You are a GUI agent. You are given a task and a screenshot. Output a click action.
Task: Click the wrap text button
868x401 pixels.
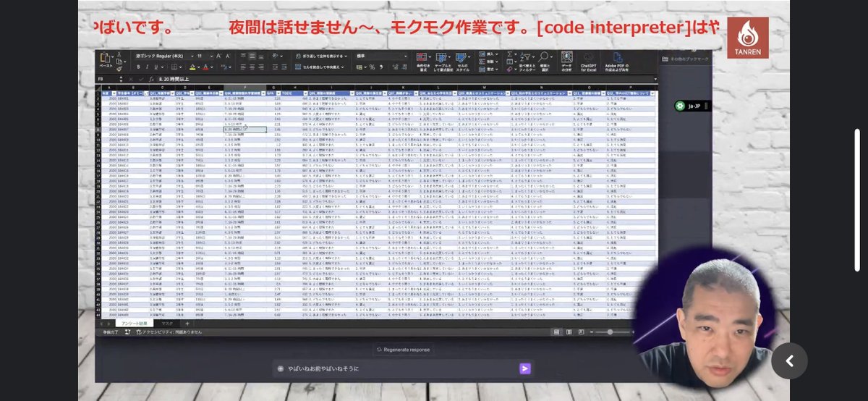[x=321, y=56]
